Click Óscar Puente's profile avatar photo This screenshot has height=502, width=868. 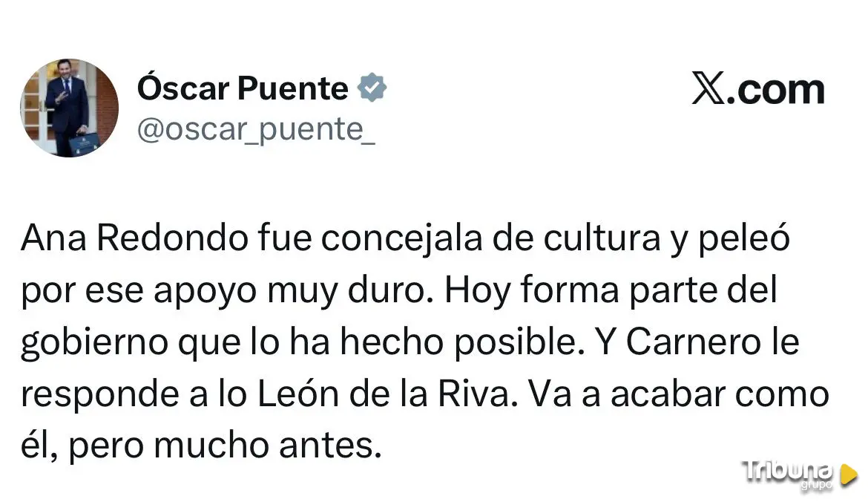tap(69, 108)
